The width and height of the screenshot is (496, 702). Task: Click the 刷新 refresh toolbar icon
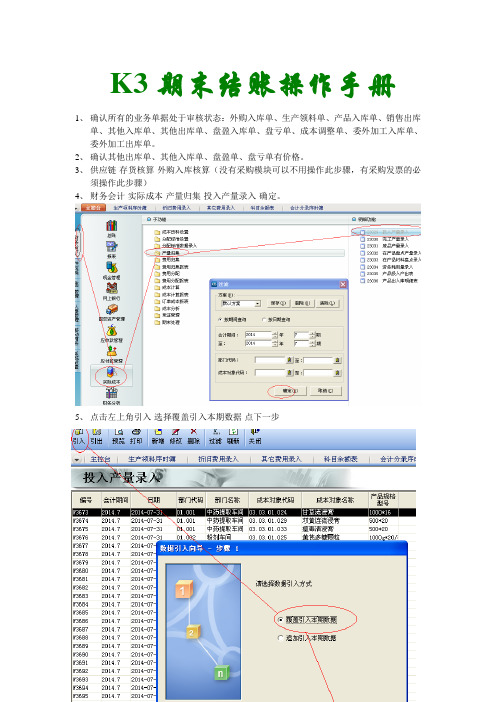pos(233,437)
